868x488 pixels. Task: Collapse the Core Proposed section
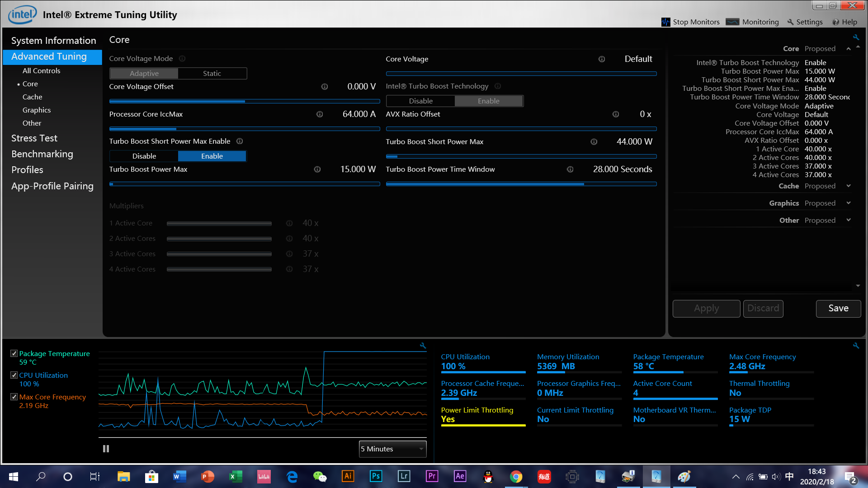click(x=849, y=49)
